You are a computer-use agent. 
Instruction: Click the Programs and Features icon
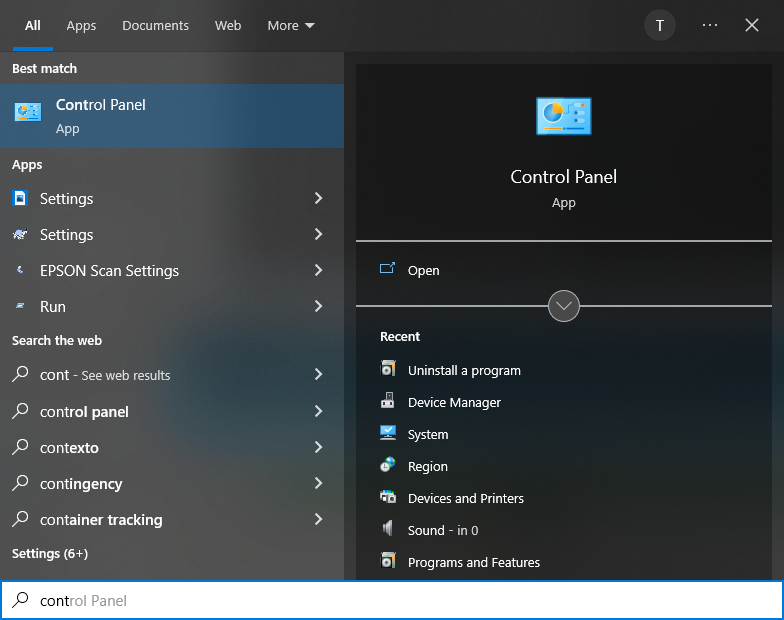[x=388, y=560]
